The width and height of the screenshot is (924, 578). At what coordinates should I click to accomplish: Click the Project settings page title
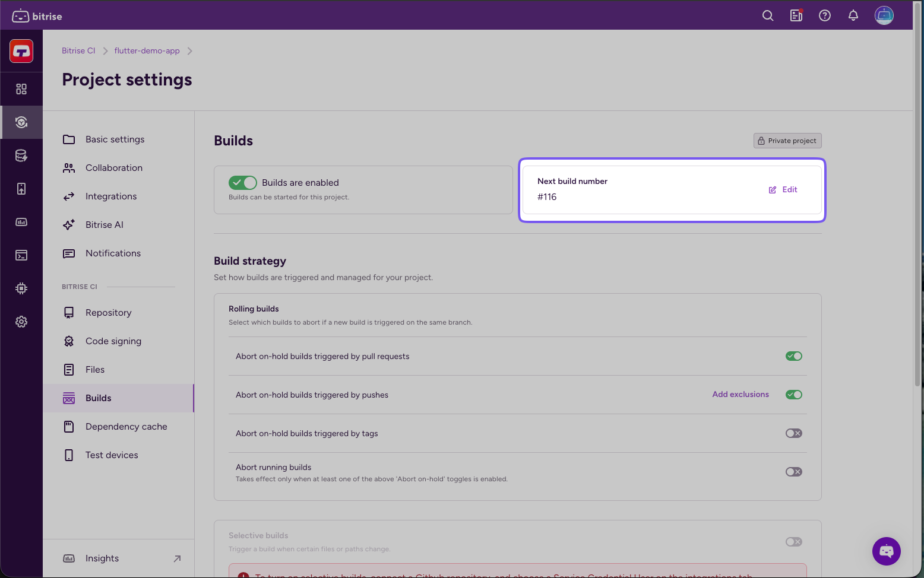(x=127, y=80)
